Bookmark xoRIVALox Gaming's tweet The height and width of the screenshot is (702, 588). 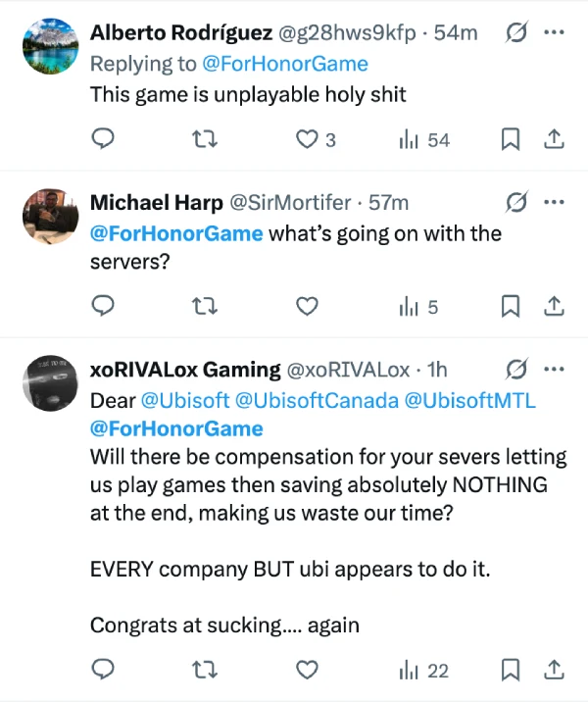(x=510, y=671)
